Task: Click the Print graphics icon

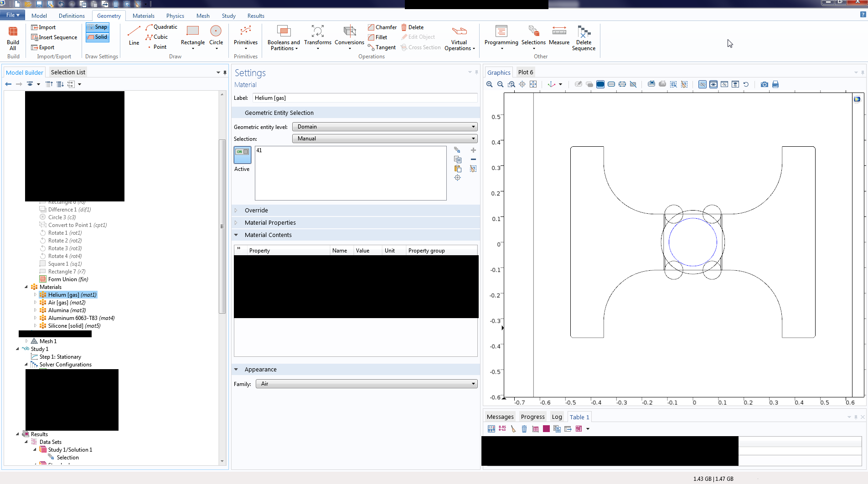Action: point(775,84)
